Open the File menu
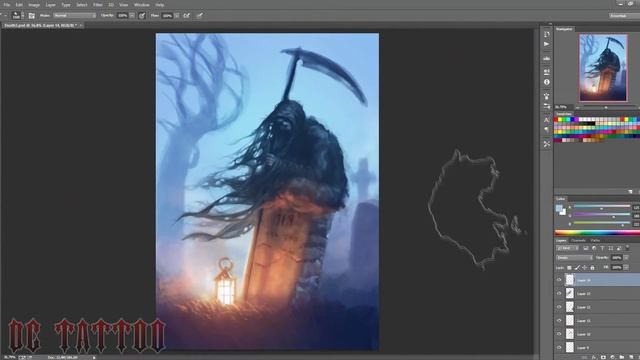 (x=7, y=5)
